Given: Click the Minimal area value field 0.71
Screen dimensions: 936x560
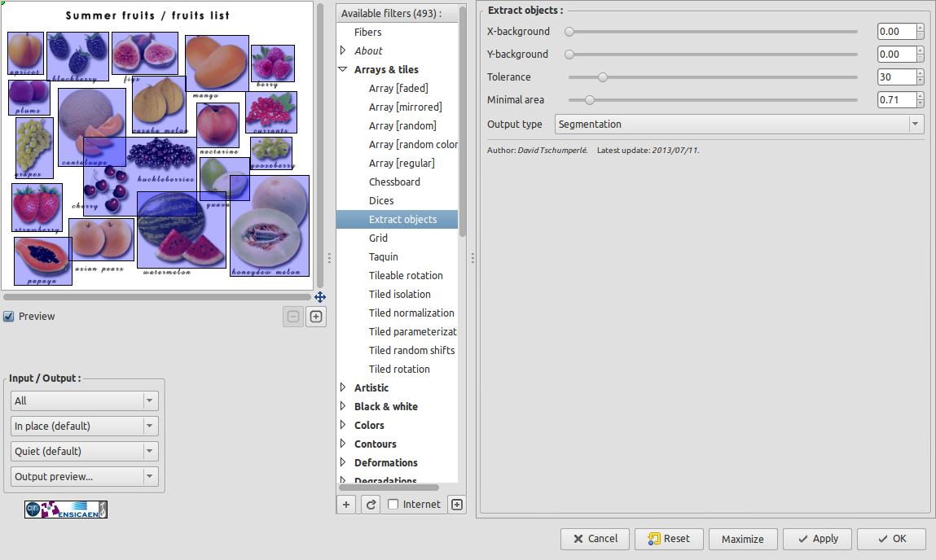Looking at the screenshot, I should pos(897,99).
